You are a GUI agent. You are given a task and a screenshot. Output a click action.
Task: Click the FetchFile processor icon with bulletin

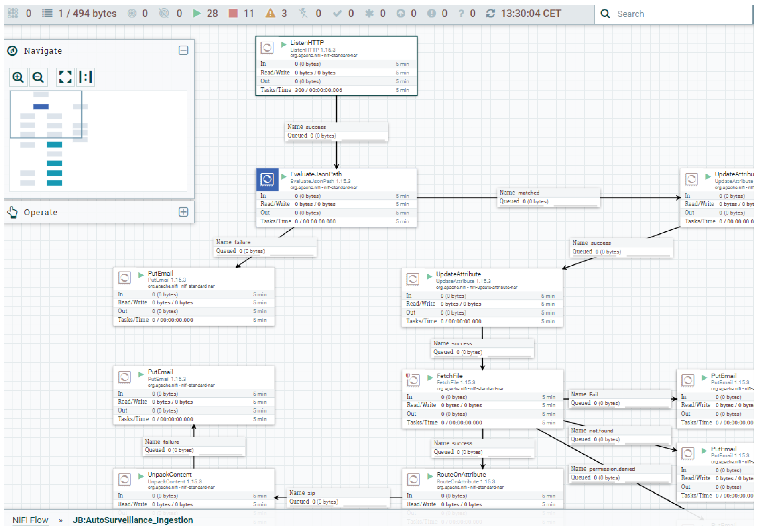point(413,380)
